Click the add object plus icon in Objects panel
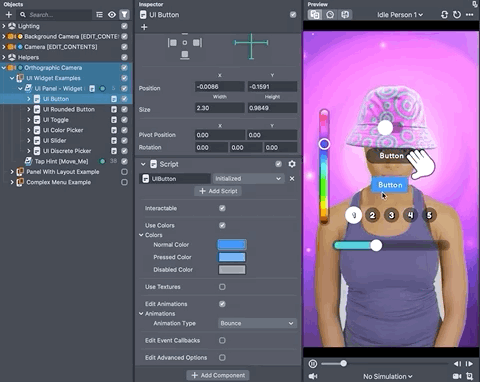The width and height of the screenshot is (480, 382). (x=9, y=15)
